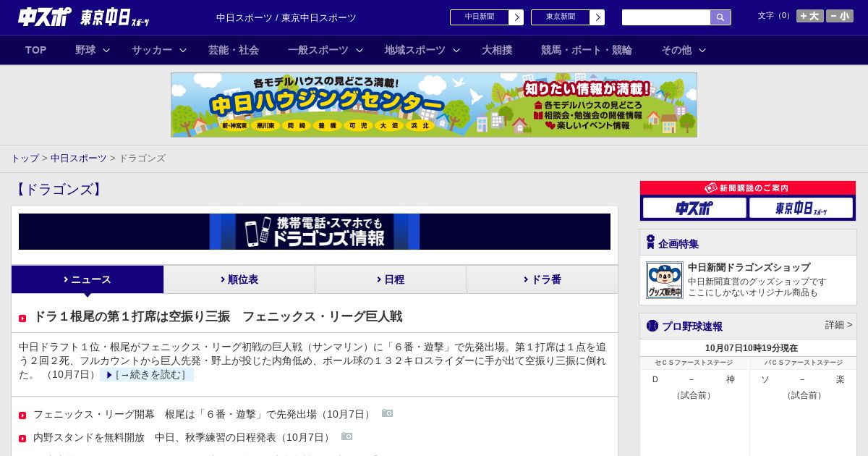Image resolution: width=868 pixels, height=456 pixels.
Task: Select 大相撲 in navigation bar
Action: (x=497, y=50)
